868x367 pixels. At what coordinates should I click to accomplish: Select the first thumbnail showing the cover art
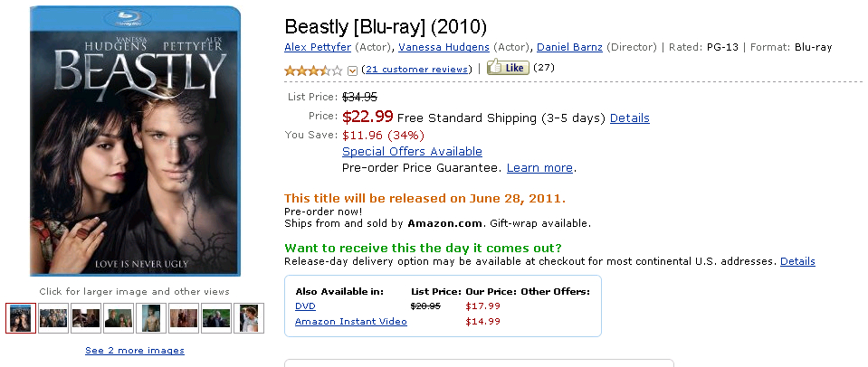pos(21,318)
